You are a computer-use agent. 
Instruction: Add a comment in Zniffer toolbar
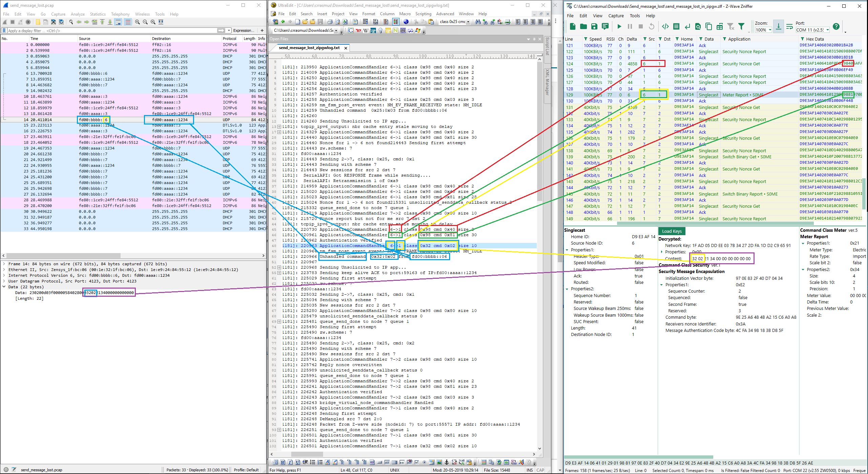pos(605,26)
